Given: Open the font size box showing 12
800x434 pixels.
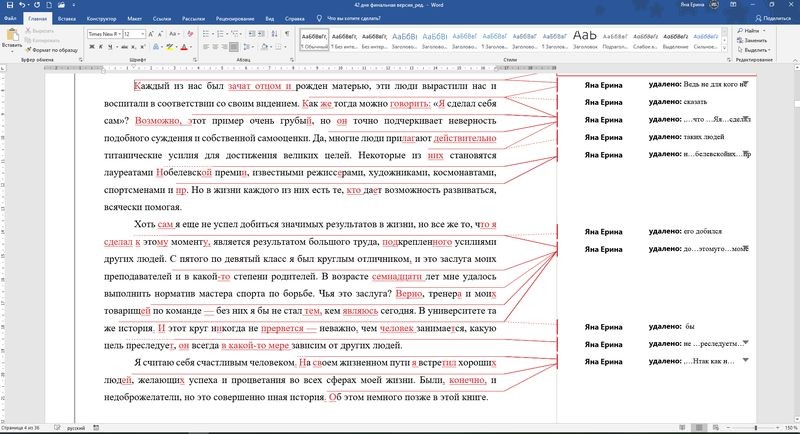Looking at the screenshot, I should (134, 34).
